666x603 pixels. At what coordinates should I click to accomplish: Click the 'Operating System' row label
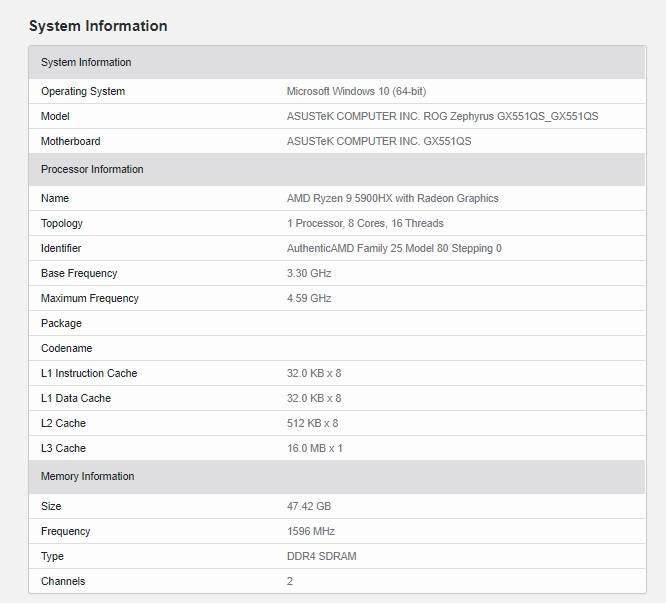83,91
